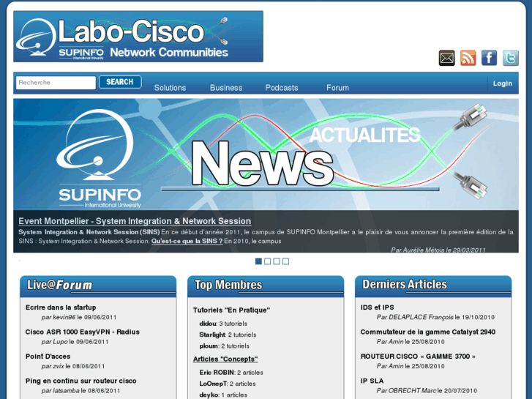Open Articles "Concepts" link
Image resolution: width=532 pixels, height=399 pixels.
[225, 359]
